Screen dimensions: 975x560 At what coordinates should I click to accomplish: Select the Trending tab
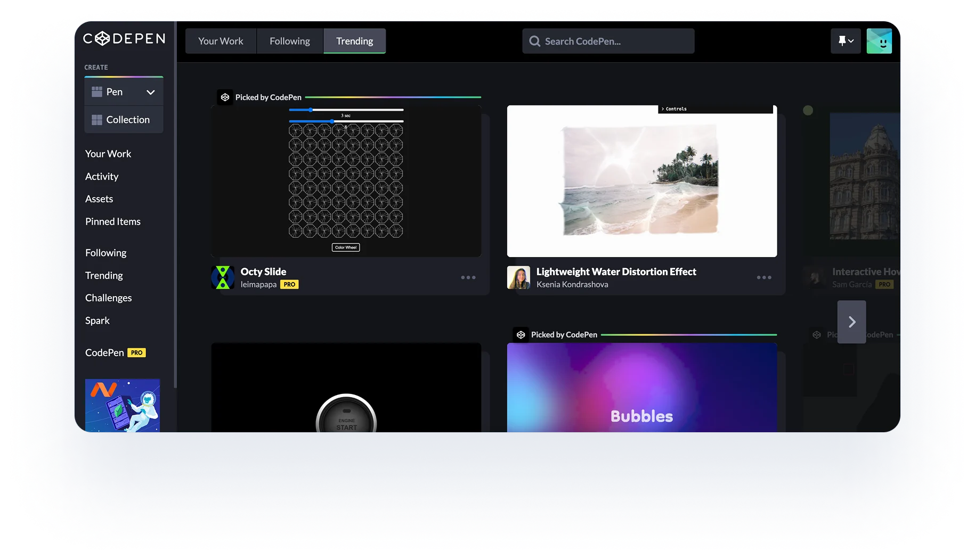[x=355, y=41]
